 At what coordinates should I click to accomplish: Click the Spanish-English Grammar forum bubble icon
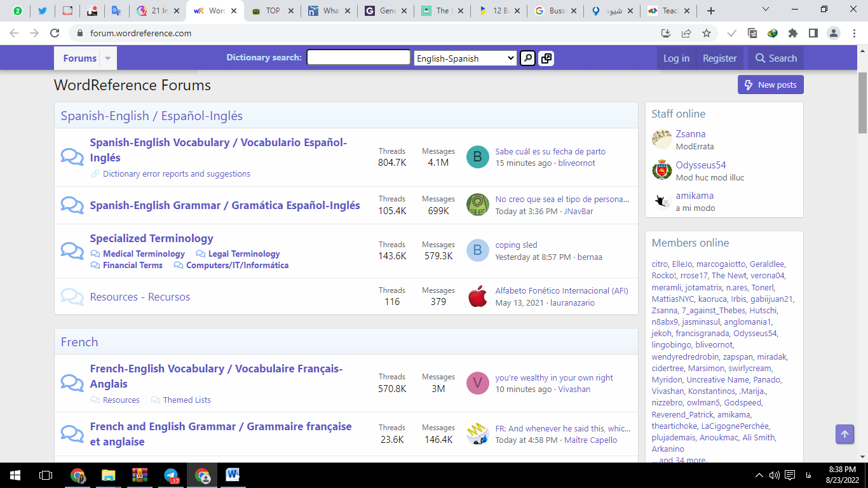pos(72,205)
